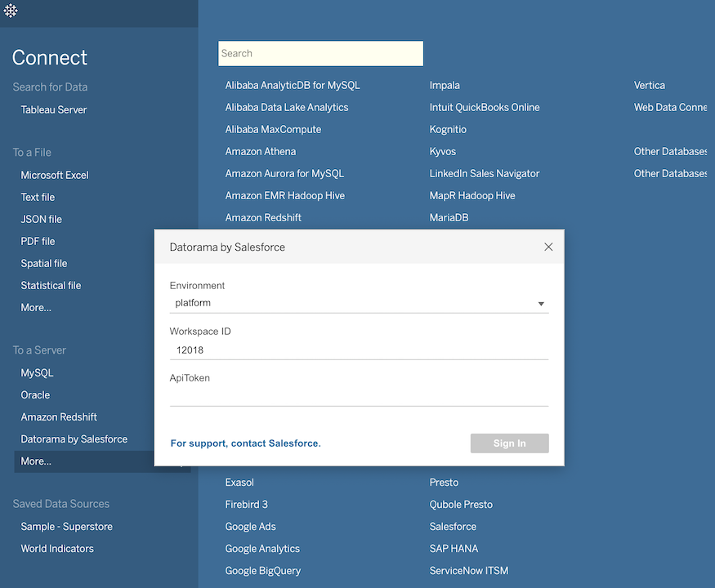Select ServiceNow ITSM connector

point(469,571)
